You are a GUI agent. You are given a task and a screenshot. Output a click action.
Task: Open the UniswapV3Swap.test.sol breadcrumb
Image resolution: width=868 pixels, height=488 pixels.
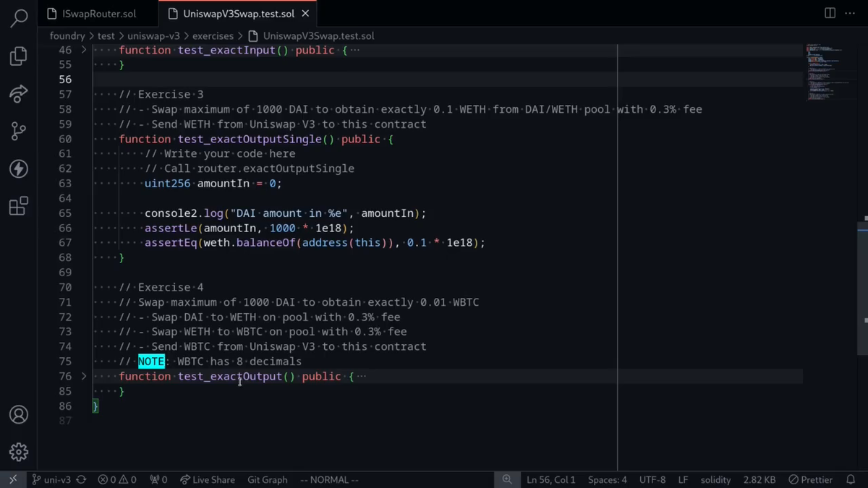tap(311, 35)
